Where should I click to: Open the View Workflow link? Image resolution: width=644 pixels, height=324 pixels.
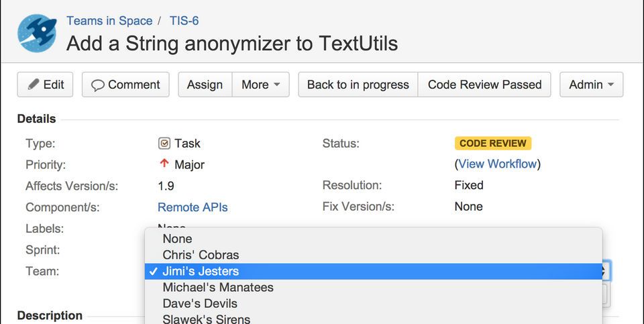tap(498, 164)
